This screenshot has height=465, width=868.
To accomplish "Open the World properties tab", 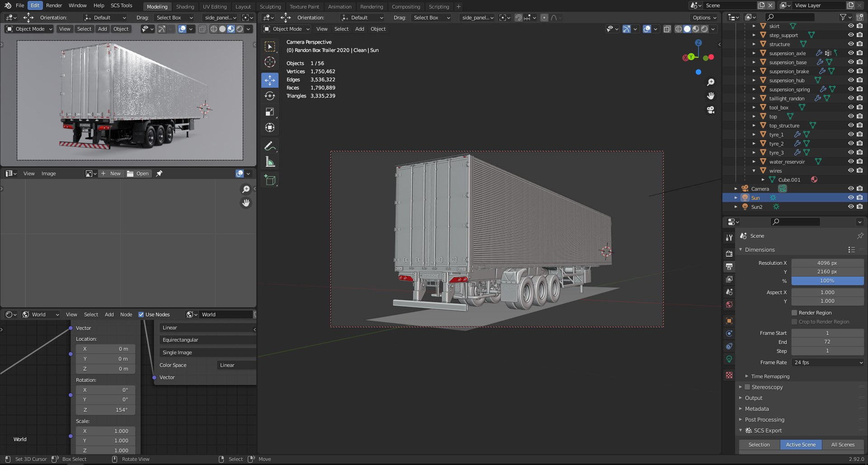I will click(x=729, y=305).
